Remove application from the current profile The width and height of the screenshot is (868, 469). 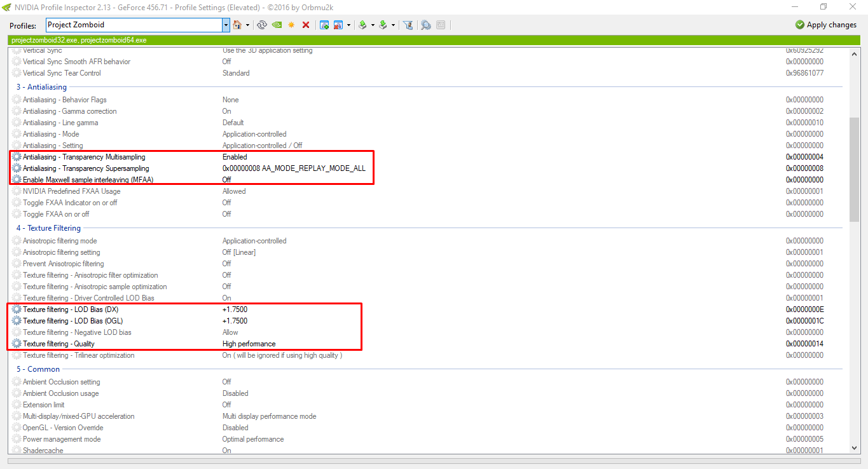338,25
